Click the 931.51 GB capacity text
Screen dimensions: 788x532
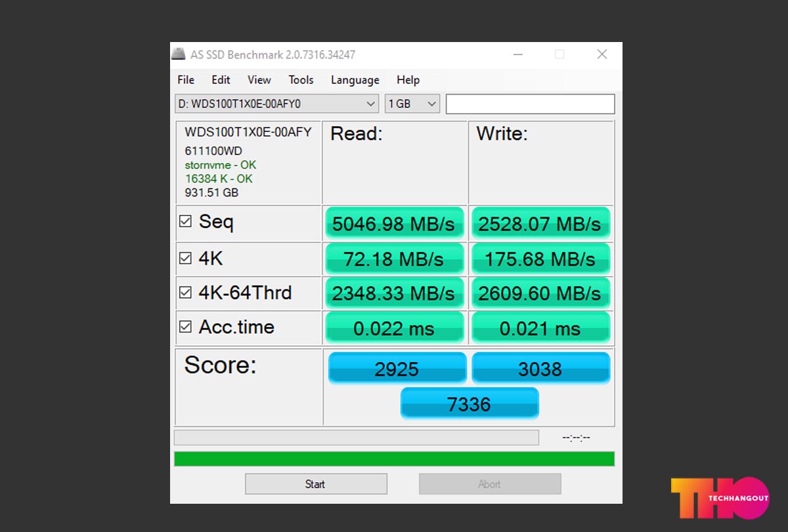pos(211,193)
